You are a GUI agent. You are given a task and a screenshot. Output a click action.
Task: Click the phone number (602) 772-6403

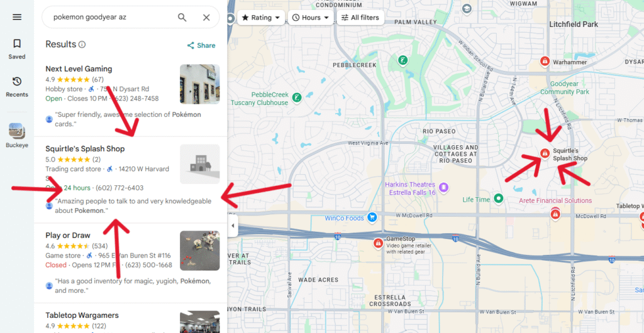coord(119,188)
